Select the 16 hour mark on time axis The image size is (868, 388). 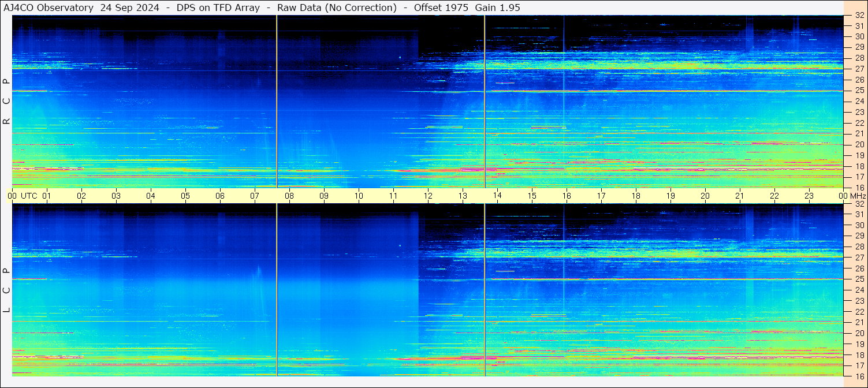coord(567,196)
